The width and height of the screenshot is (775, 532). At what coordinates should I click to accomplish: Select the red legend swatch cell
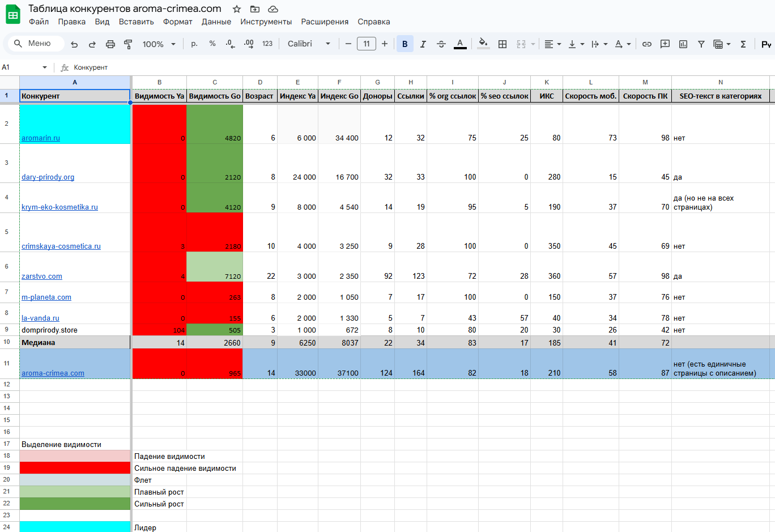(75, 468)
